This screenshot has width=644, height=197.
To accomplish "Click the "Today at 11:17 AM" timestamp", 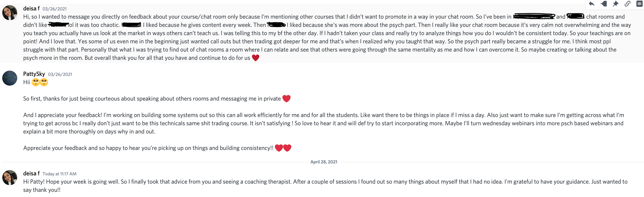I will click(59, 174).
